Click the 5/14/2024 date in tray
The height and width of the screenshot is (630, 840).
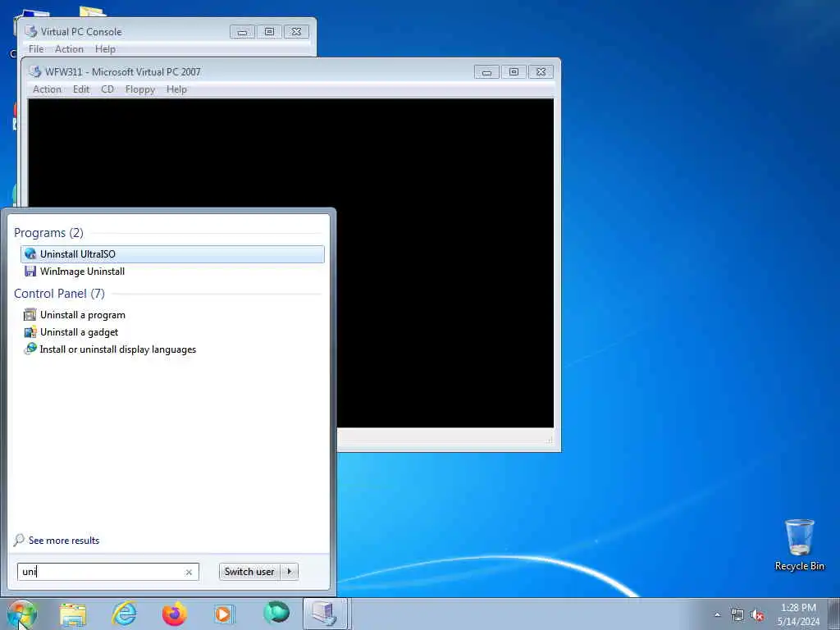(x=798, y=622)
